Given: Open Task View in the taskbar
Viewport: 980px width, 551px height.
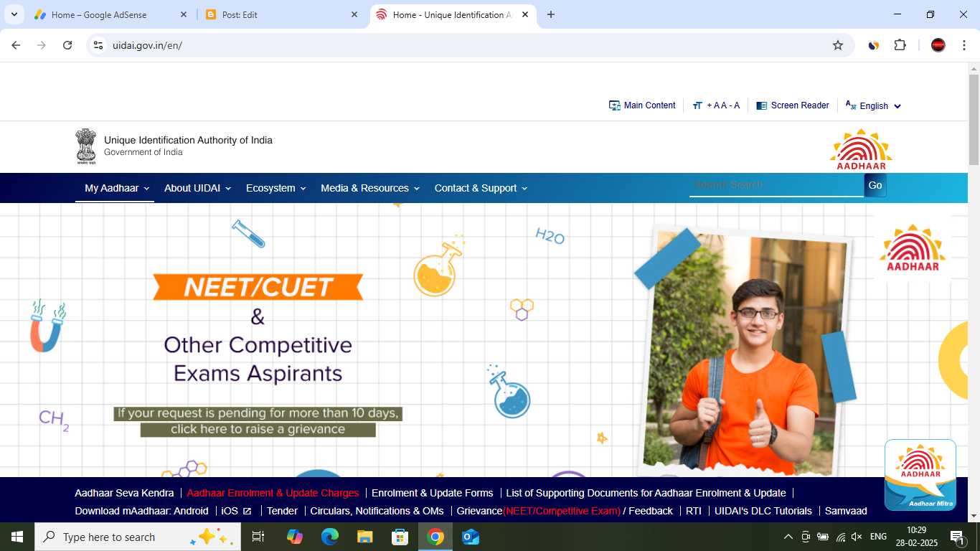Looking at the screenshot, I should click(258, 537).
